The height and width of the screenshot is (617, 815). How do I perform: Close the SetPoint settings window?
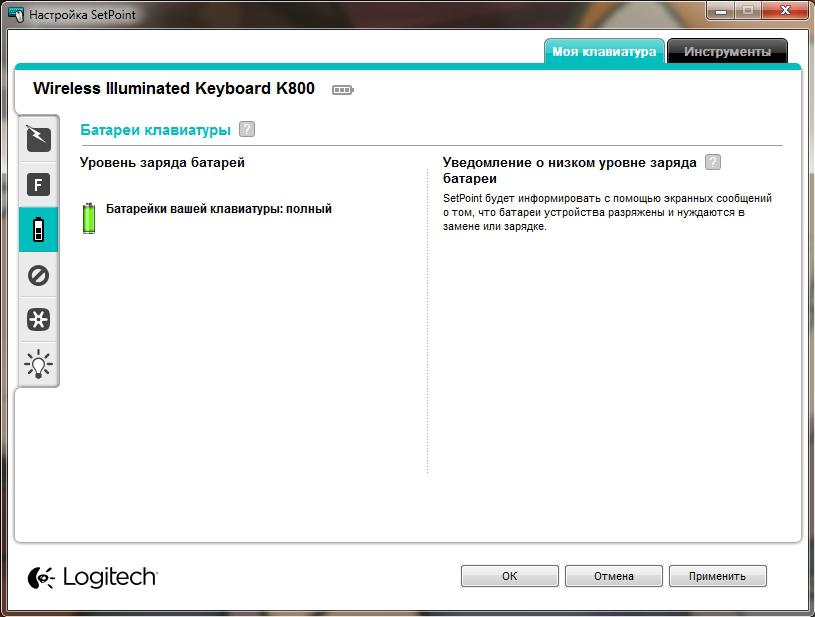click(x=785, y=11)
